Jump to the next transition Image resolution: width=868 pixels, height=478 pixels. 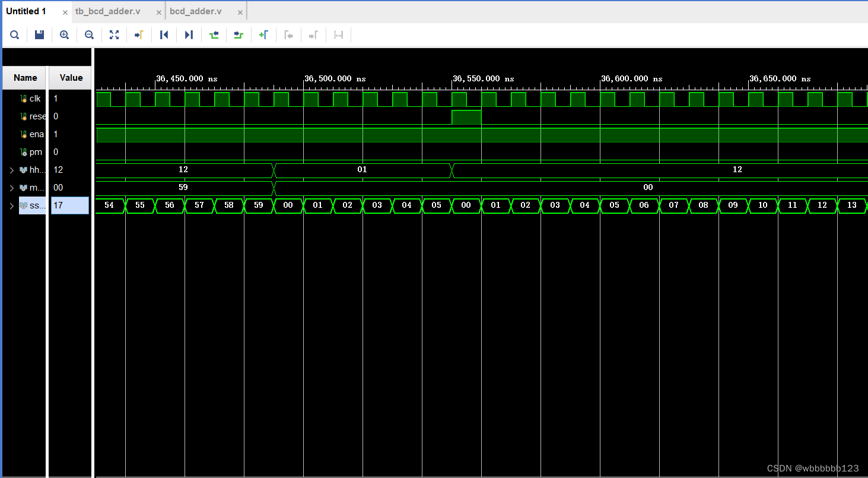click(239, 35)
